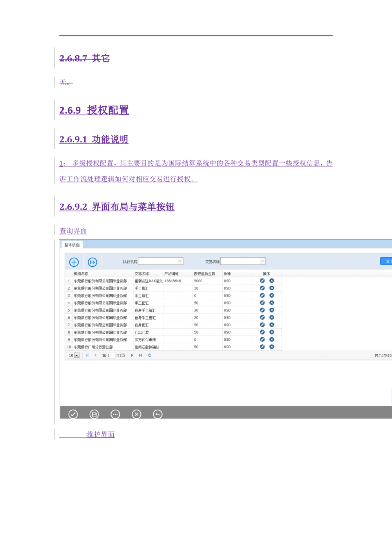Expand the 交易名称 dropdown

pyautogui.click(x=262, y=261)
